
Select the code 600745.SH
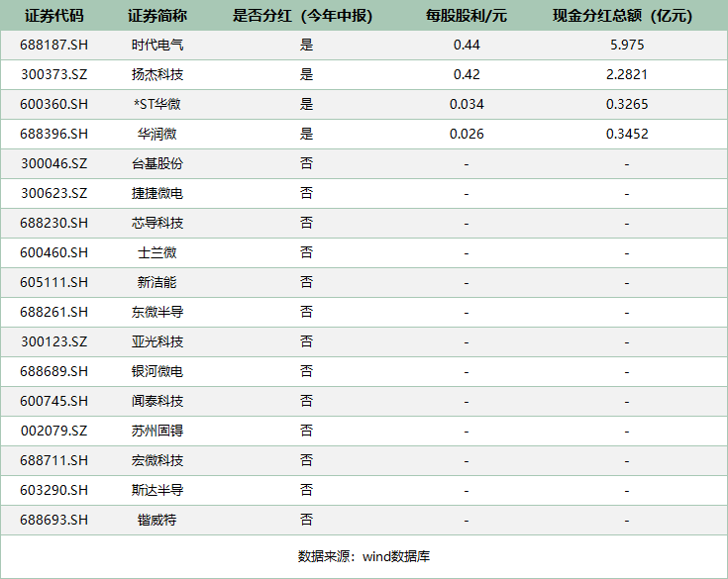click(x=53, y=401)
